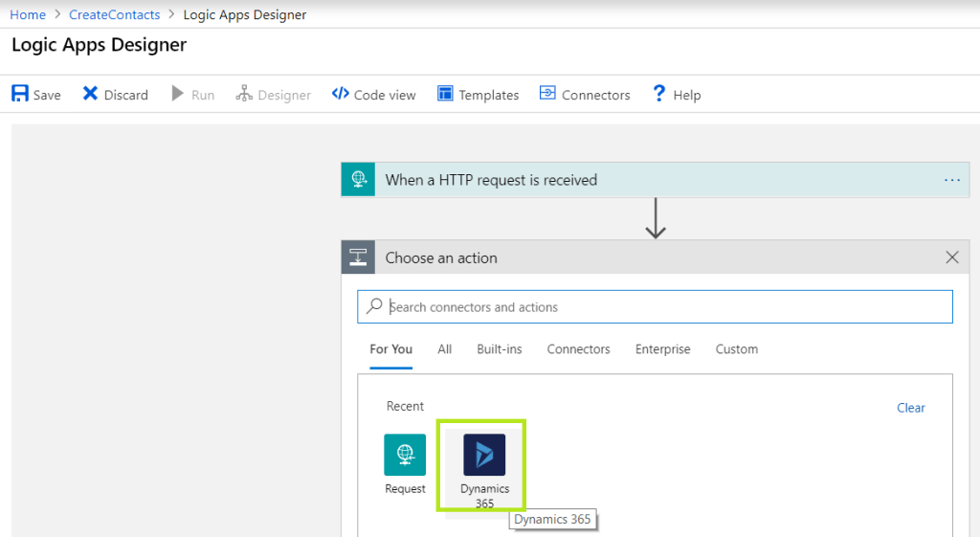Switch to the All tab
This screenshot has height=537, width=980.
444,348
